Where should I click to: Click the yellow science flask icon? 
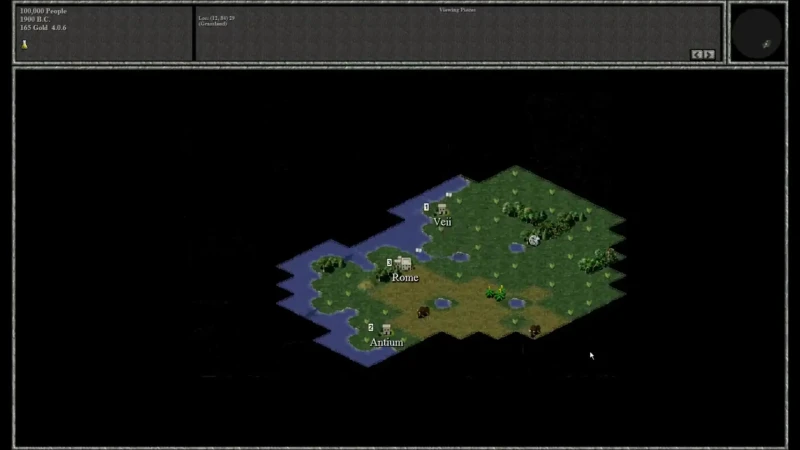tap(24, 44)
